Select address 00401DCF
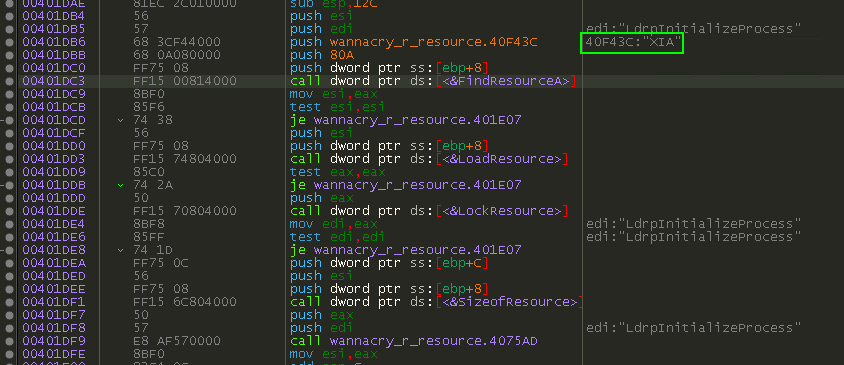 point(54,133)
